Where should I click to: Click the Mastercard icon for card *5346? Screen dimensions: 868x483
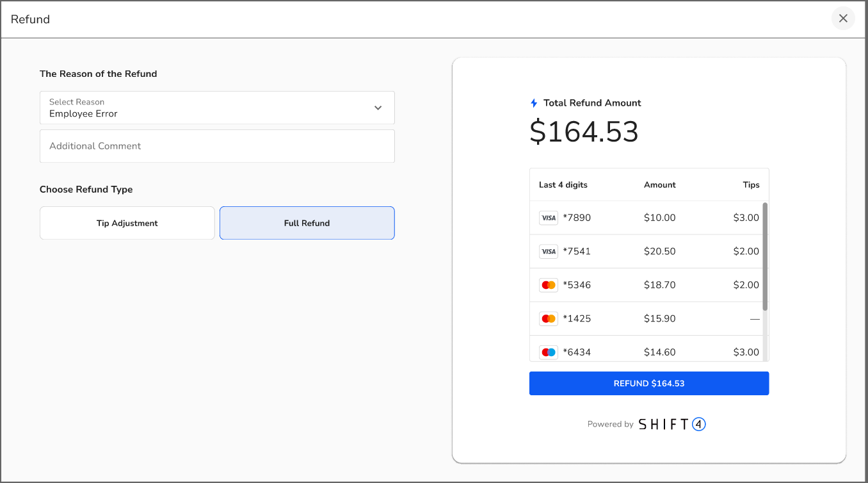click(x=549, y=285)
